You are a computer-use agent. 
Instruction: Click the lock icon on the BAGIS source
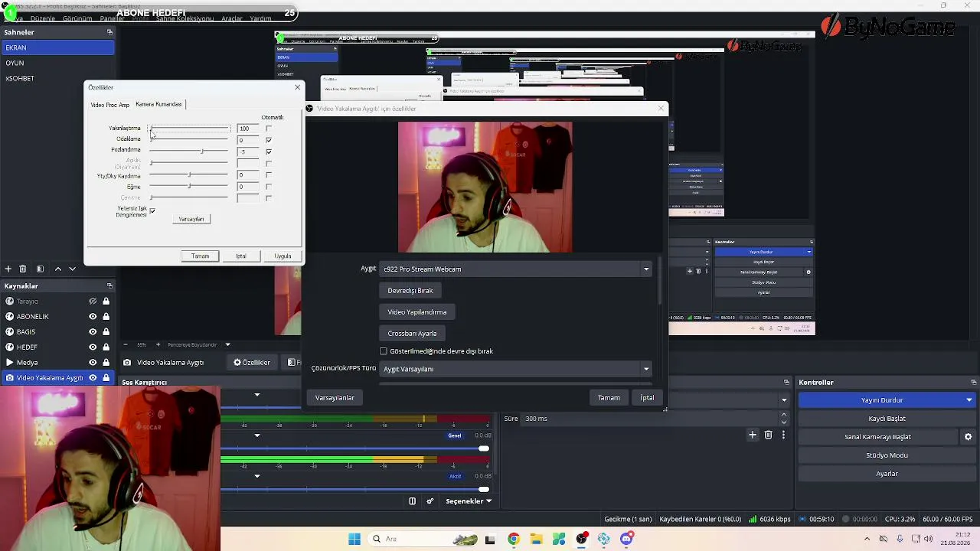tap(106, 331)
